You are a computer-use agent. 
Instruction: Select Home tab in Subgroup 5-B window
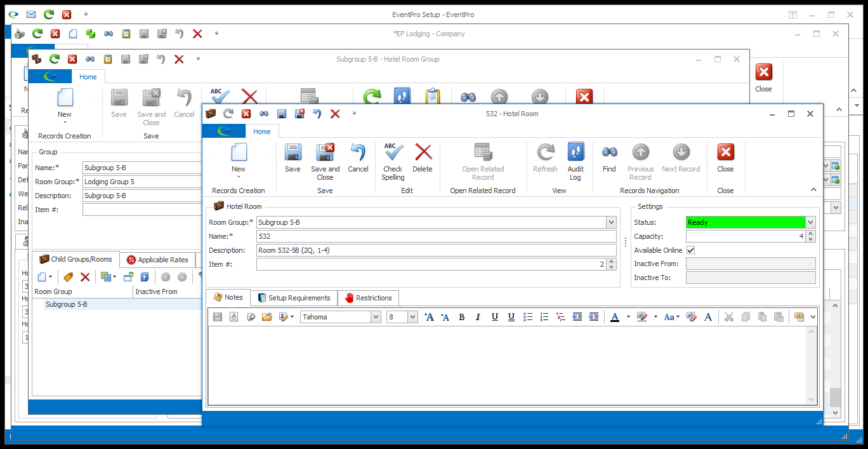tap(88, 77)
